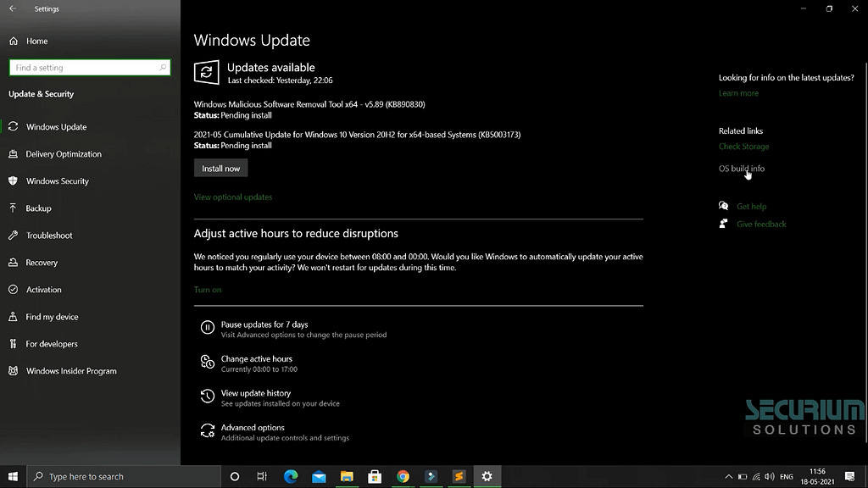Open the Activation section

[44, 290]
